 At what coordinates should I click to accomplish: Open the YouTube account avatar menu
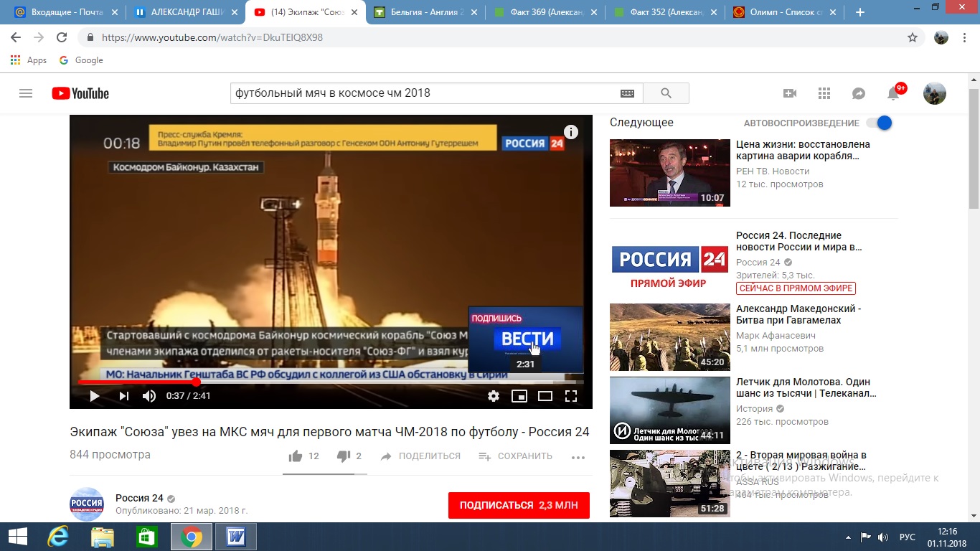coord(934,93)
